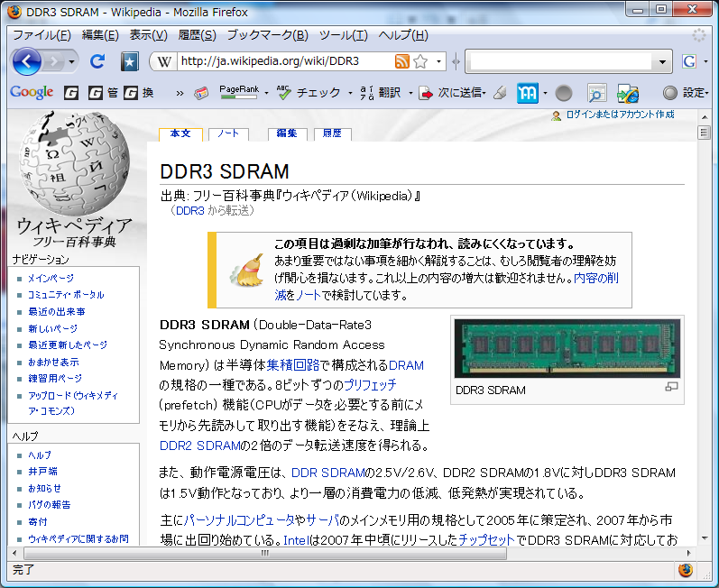Click the first black G toolbar button
The image size is (719, 588).
tap(71, 93)
